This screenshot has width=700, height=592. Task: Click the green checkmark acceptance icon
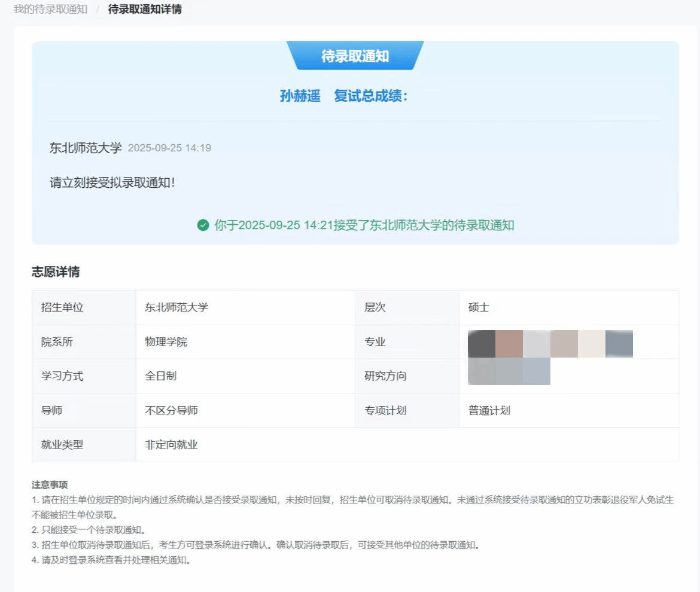tap(203, 225)
